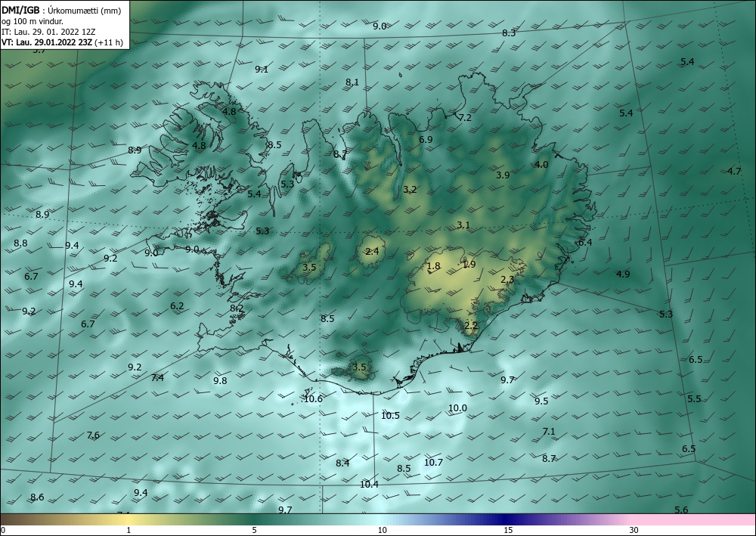
Task: Select the 8.3 value at the top of the map
Action: point(509,33)
